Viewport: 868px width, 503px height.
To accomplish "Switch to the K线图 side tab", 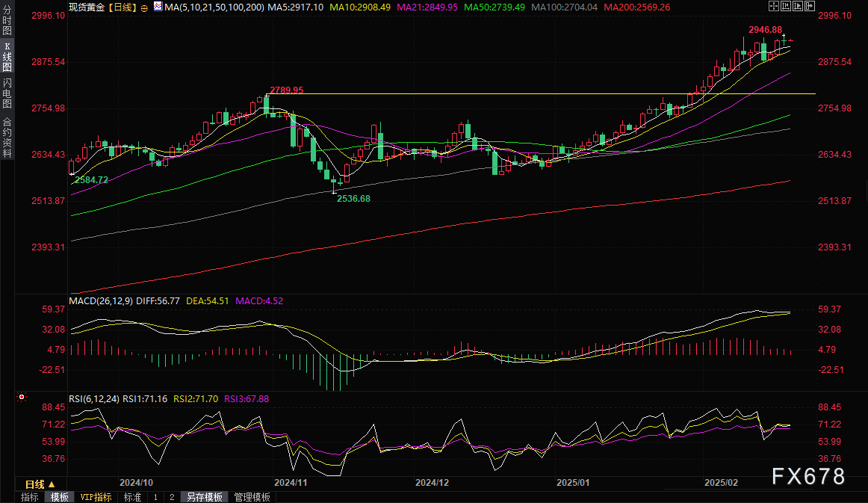I will click(x=7, y=57).
